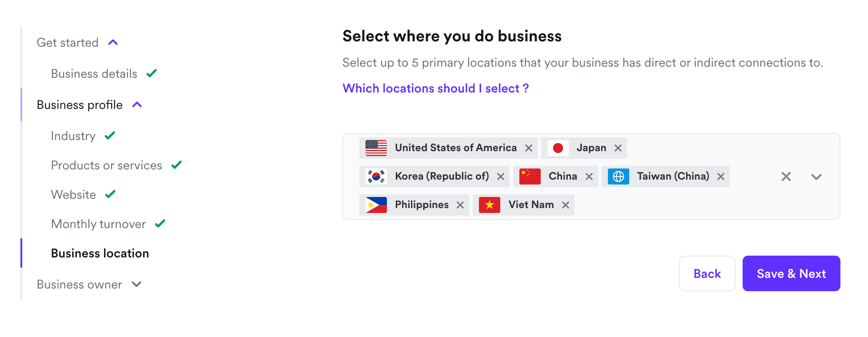Remove Taiwan (China) location tag
Screen dimensions: 868x337
tap(720, 177)
